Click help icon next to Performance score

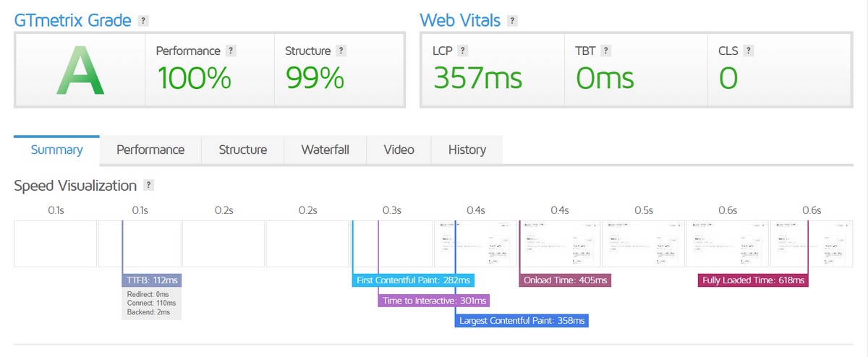[231, 51]
